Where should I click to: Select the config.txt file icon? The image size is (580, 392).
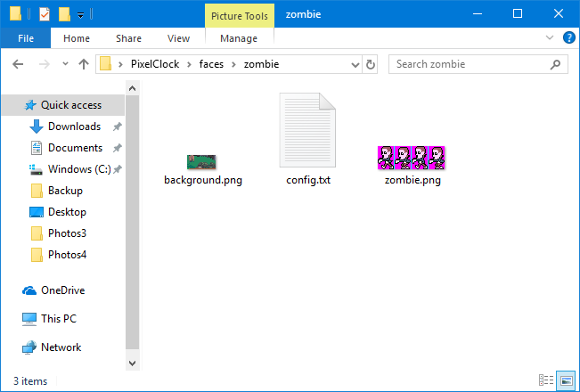pos(307,130)
